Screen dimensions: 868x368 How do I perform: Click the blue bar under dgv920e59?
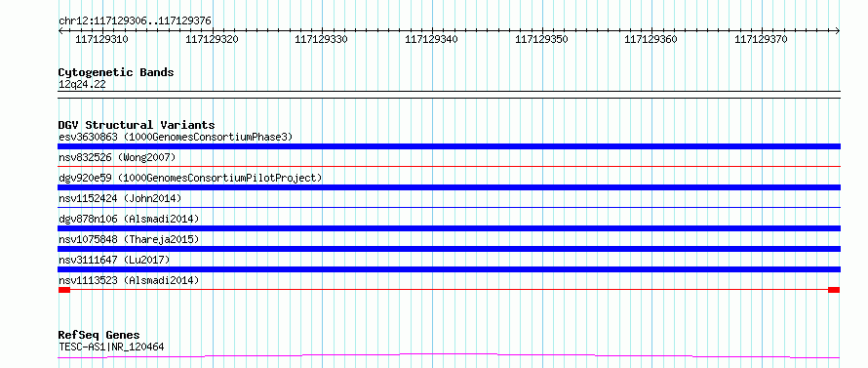(449, 187)
